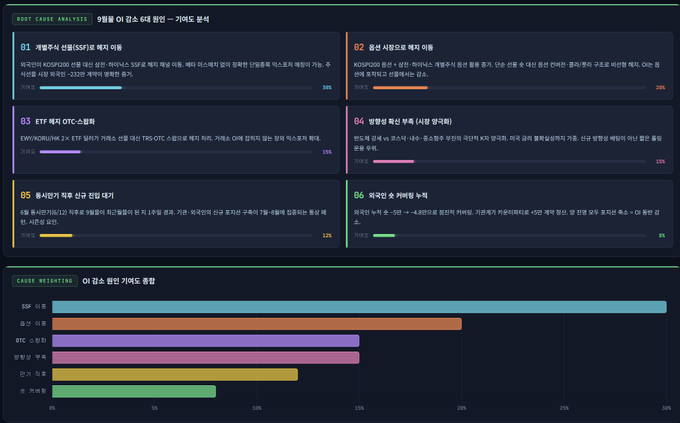Select description paragraph starting '6월 동시만기(6/12)'
Screen dimensions: 680x423
click(x=173, y=217)
